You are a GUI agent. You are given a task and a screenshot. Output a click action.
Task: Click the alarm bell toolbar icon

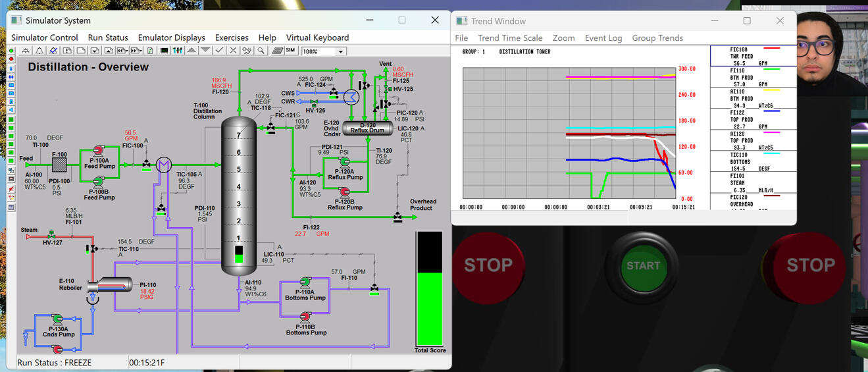39,51
